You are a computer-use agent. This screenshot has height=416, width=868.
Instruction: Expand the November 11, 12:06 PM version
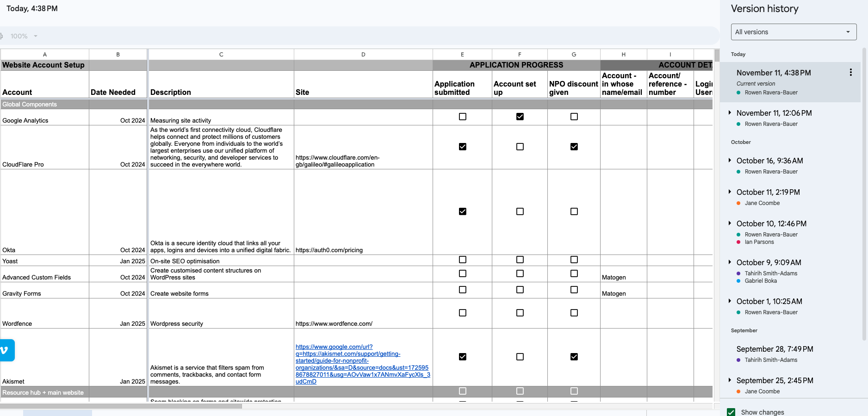tap(730, 113)
